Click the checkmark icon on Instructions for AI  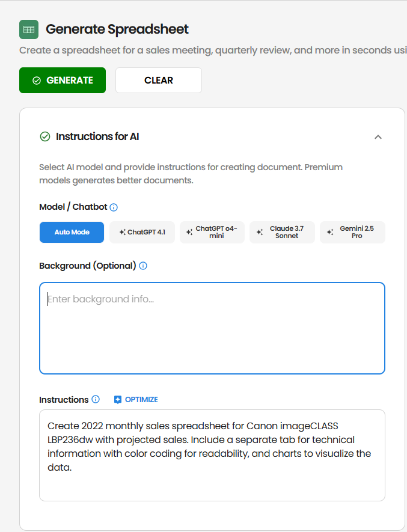[x=44, y=136]
